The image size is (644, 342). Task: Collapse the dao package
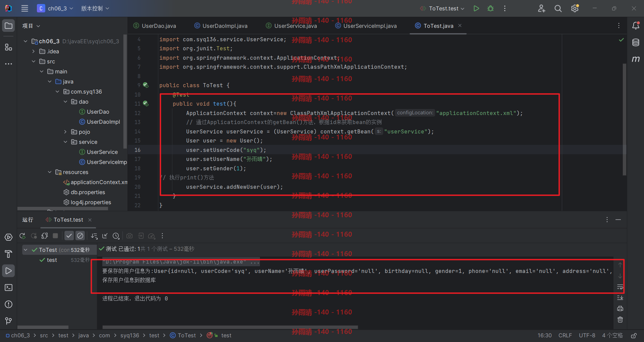pos(65,102)
